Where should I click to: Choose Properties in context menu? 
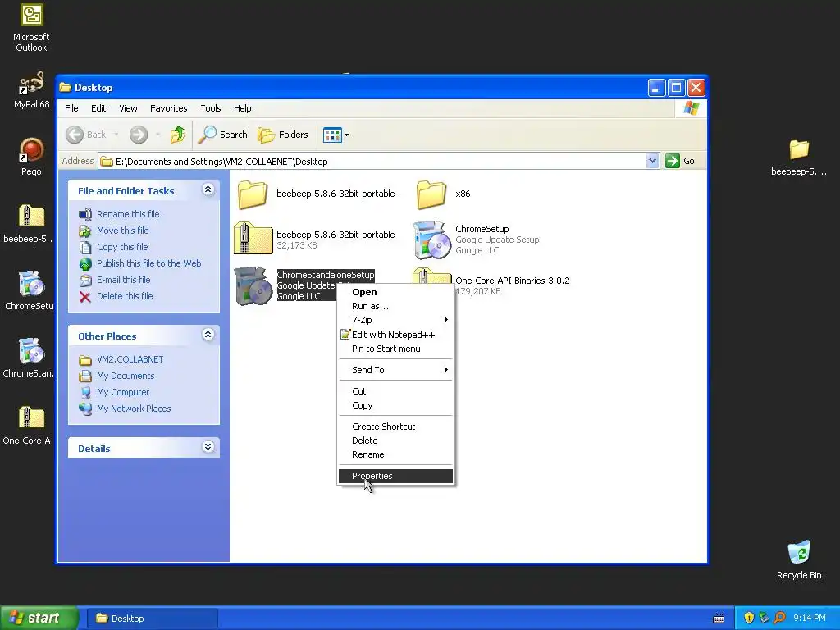(395, 476)
